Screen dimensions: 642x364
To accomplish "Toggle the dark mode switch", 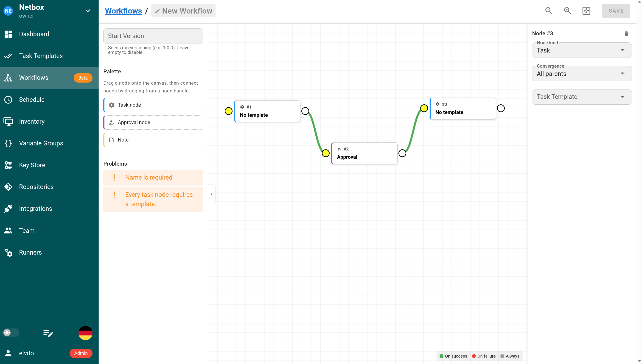I will tap(11, 333).
